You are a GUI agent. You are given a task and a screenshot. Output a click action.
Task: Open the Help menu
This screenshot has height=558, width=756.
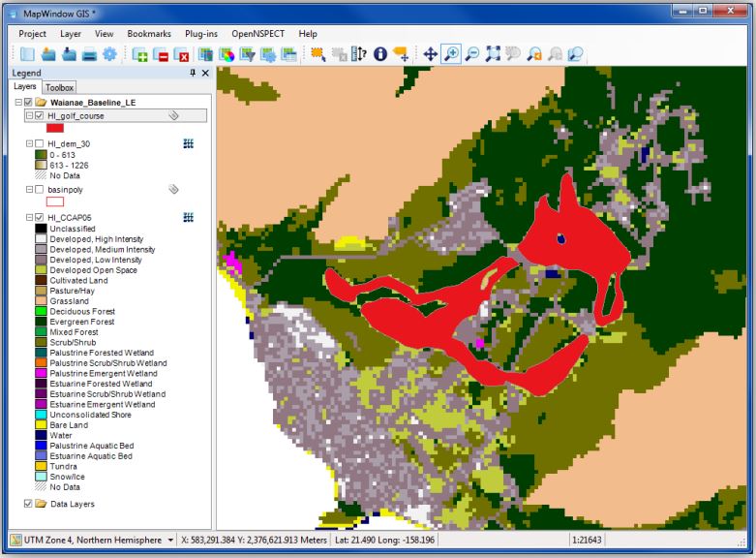[x=308, y=34]
